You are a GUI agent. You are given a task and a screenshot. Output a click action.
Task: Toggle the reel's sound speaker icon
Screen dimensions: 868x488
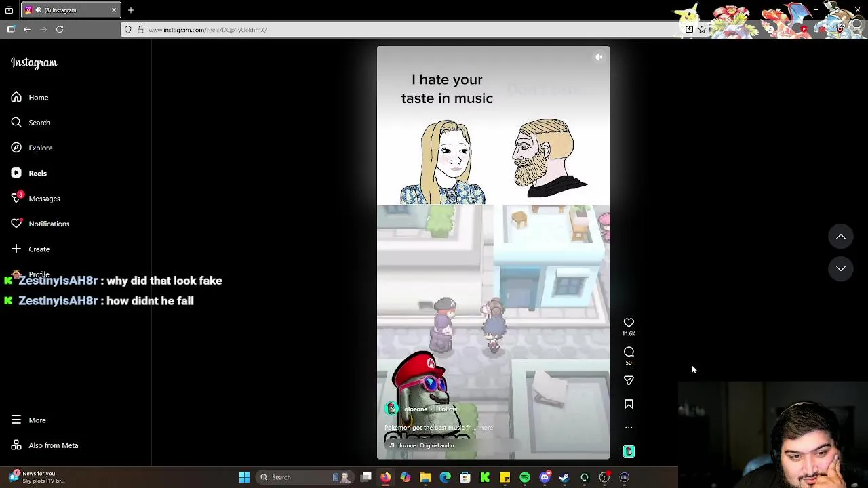click(599, 57)
